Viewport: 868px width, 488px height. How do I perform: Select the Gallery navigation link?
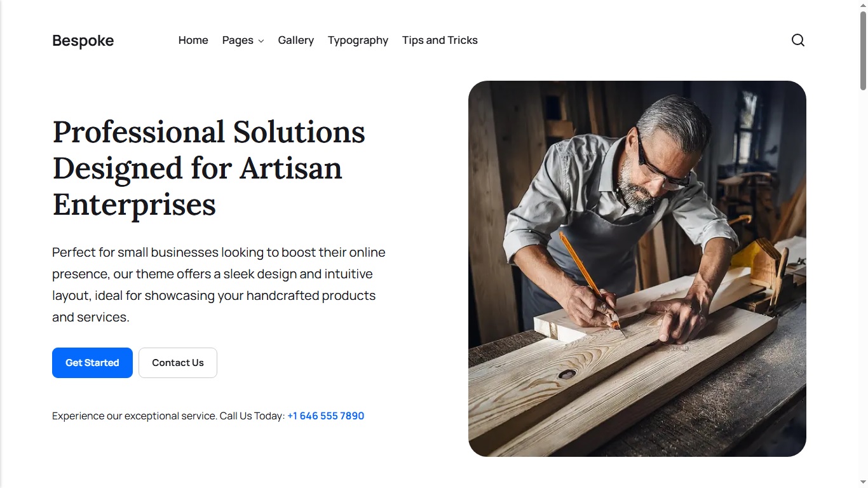[x=295, y=40]
